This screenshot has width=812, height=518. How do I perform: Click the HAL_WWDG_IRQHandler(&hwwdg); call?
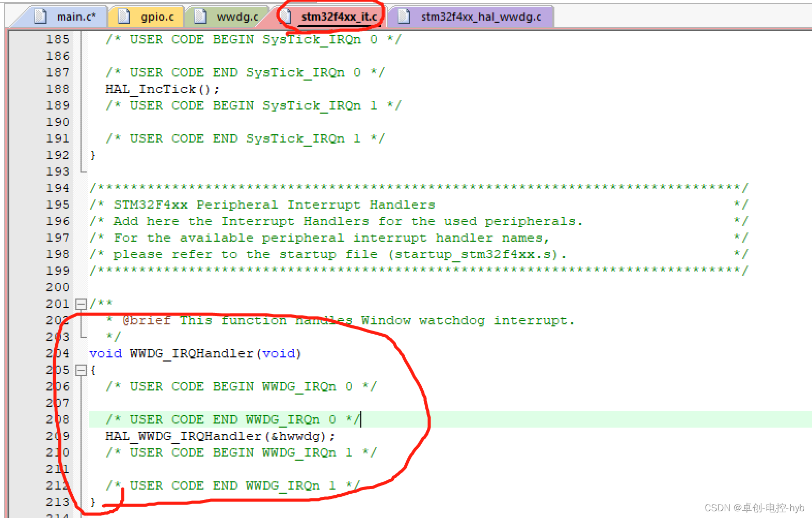pyautogui.click(x=220, y=436)
